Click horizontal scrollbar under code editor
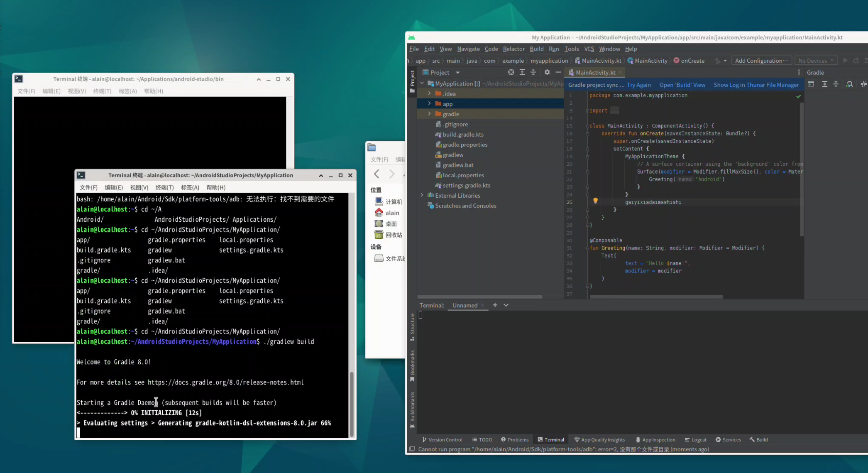Viewport: 868px width, 473px height. click(656, 297)
